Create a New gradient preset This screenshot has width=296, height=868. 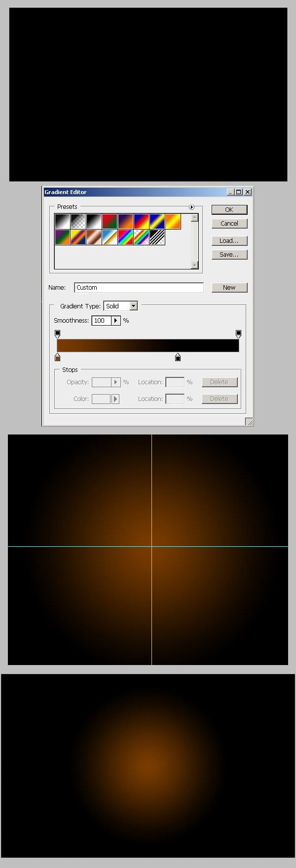229,287
